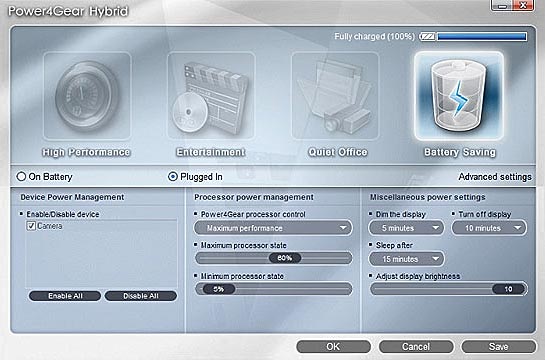Click the display brightness slider handle

(509, 289)
